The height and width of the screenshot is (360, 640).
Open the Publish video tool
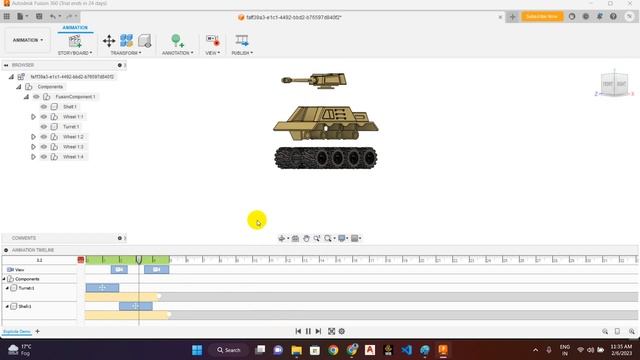point(242,41)
